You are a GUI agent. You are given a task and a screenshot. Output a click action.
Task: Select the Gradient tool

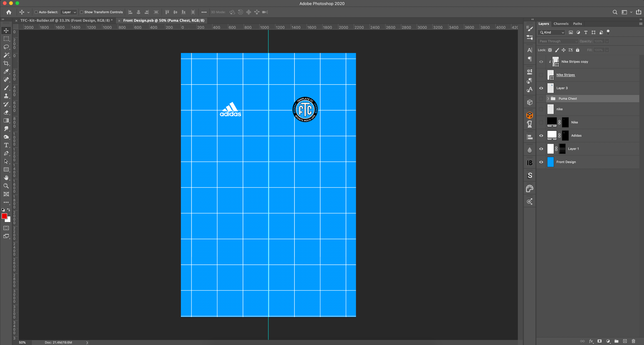pos(6,120)
